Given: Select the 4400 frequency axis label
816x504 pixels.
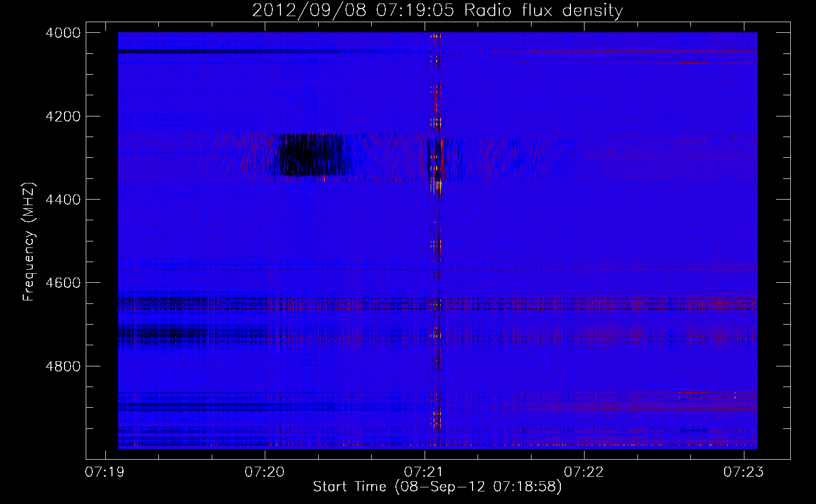Looking at the screenshot, I should click(63, 200).
